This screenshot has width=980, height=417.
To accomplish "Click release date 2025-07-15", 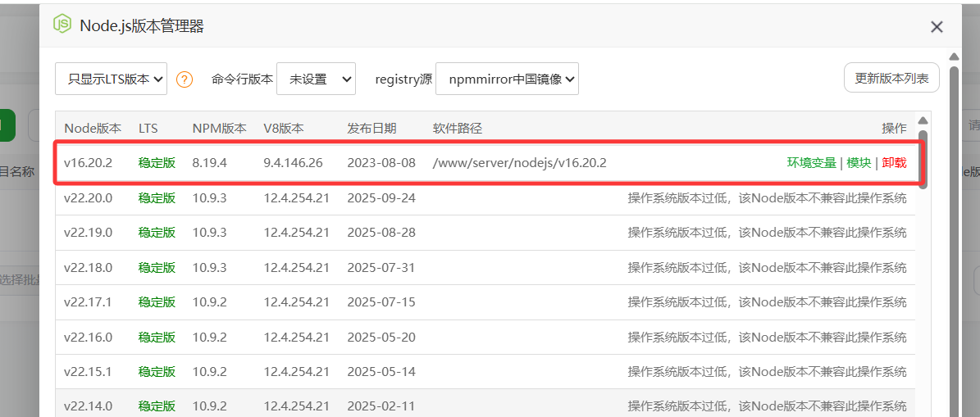I will coord(381,302).
